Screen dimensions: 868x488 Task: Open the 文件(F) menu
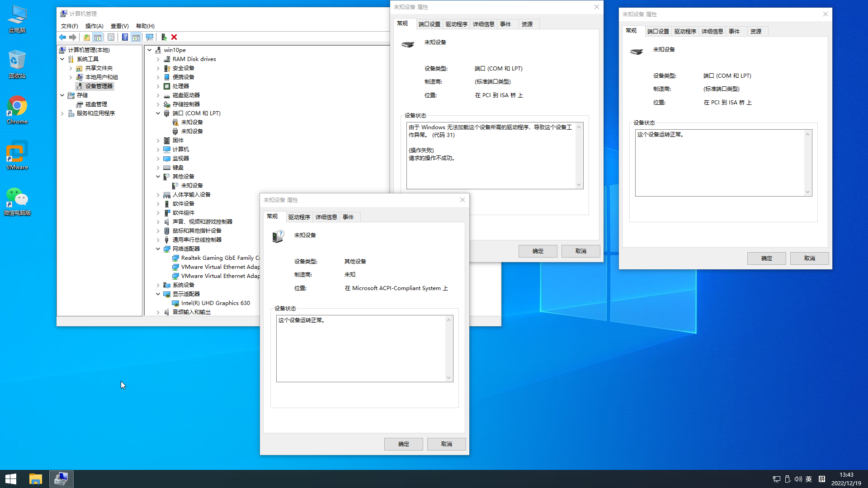click(x=69, y=26)
